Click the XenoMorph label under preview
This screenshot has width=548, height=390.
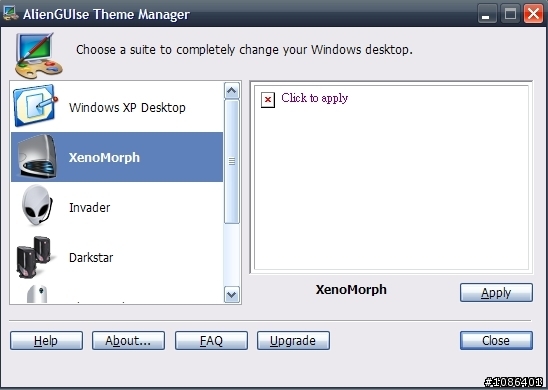tap(351, 290)
